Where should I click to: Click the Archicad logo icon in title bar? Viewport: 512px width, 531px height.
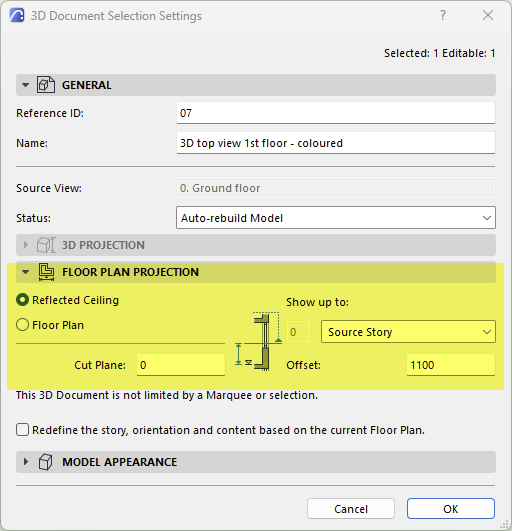[x=17, y=16]
